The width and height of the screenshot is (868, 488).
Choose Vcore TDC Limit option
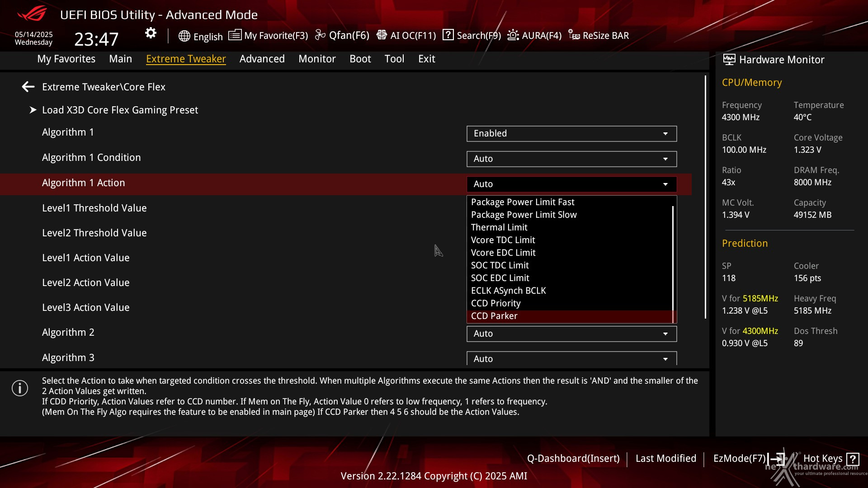(570, 240)
